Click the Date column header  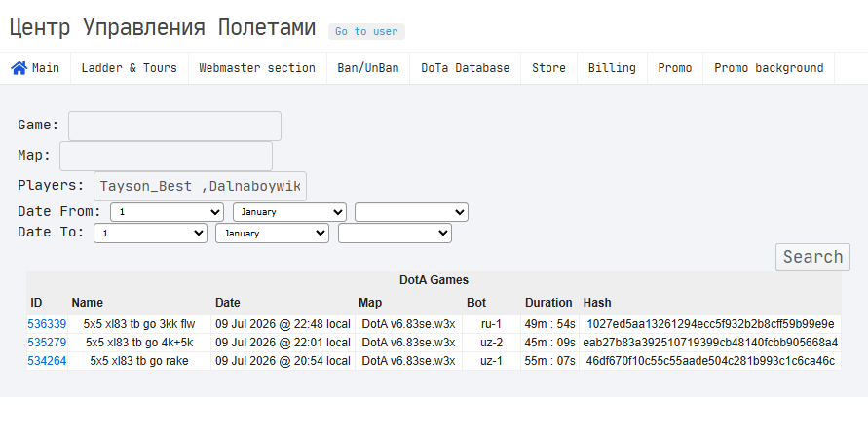[x=228, y=303]
